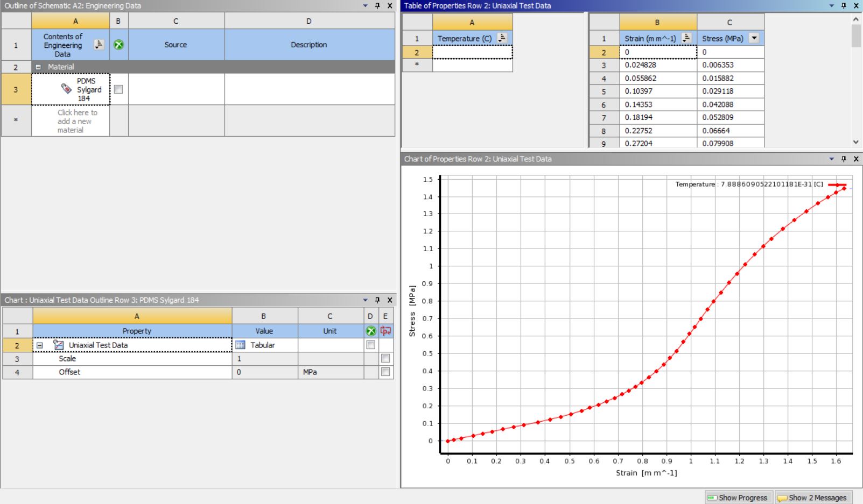Click the Source column header in Outline
The height and width of the screenshot is (504, 863).
click(x=176, y=45)
